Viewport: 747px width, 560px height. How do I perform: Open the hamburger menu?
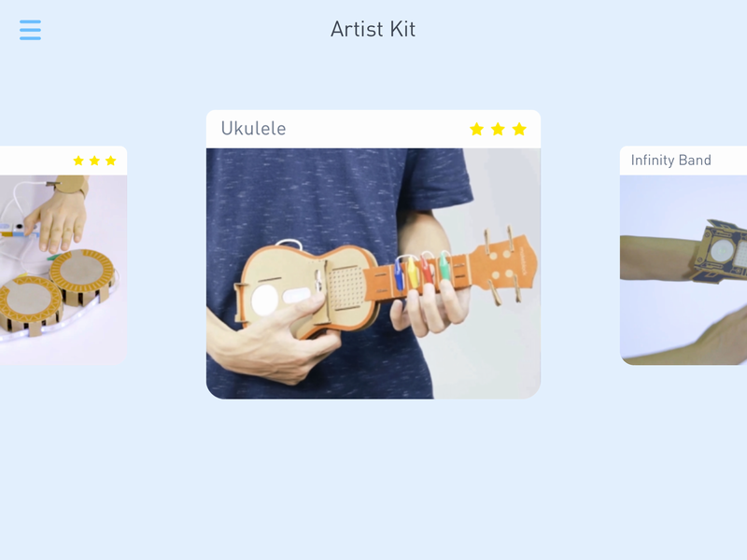[30, 30]
